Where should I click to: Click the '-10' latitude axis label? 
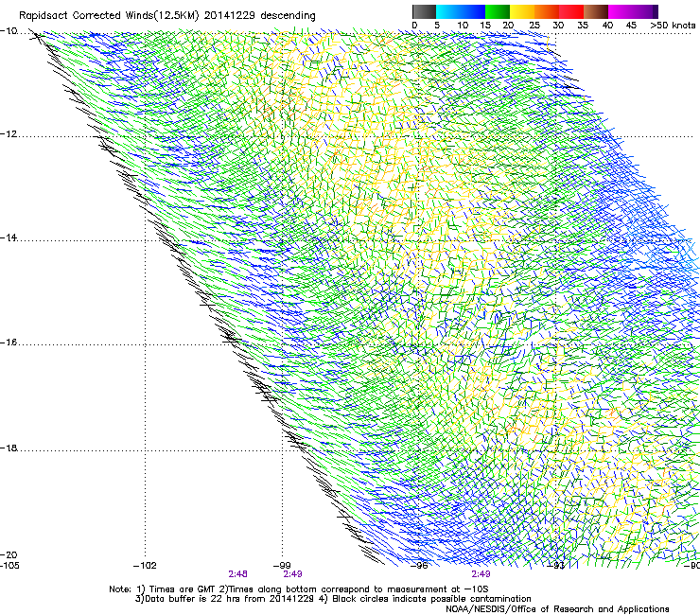(x=9, y=31)
